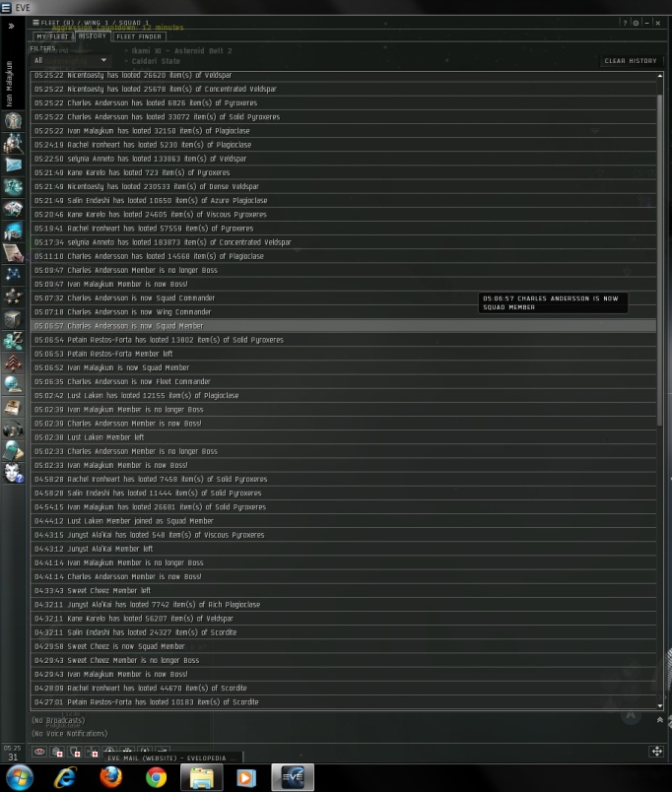Switch to the Fleet Finder tab
672x792 pixels.
tap(139, 36)
